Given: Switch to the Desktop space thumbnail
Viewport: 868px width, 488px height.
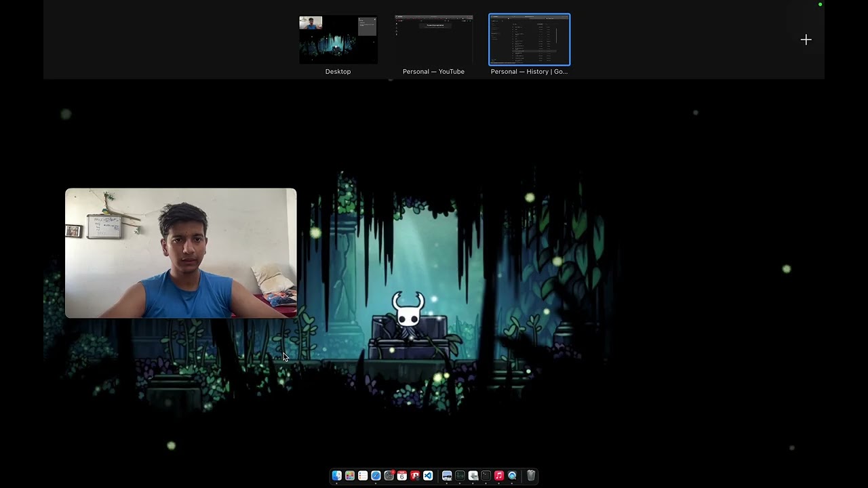Looking at the screenshot, I should [x=338, y=39].
